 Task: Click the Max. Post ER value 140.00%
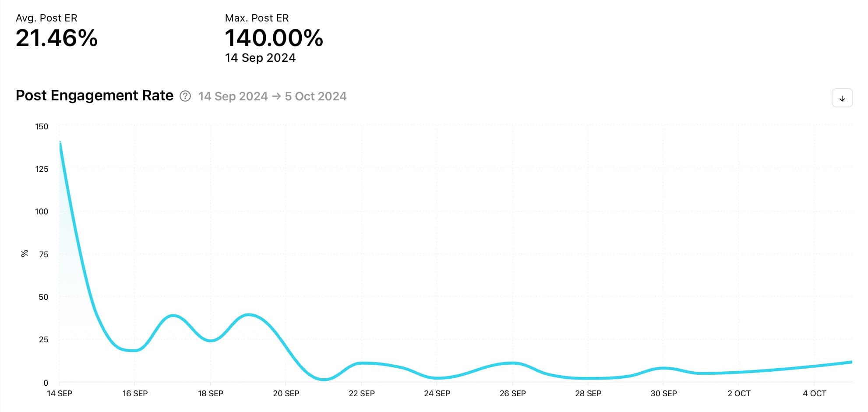tap(274, 39)
